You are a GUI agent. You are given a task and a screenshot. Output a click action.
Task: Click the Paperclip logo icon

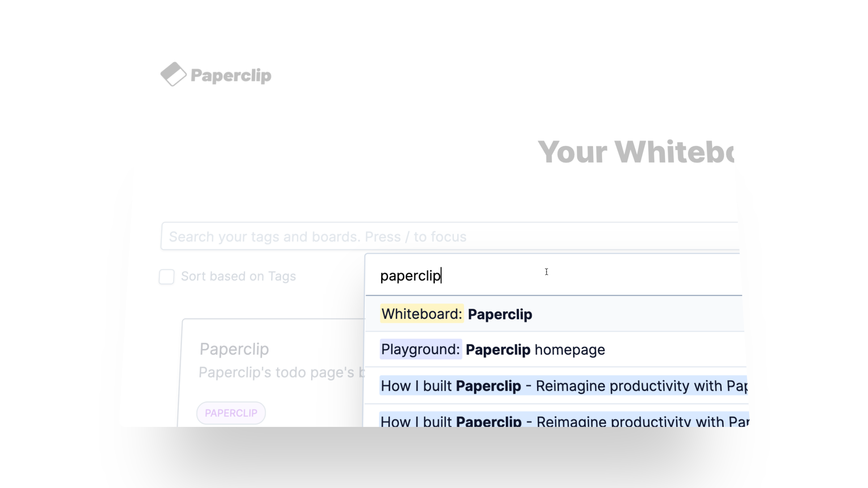coord(173,74)
